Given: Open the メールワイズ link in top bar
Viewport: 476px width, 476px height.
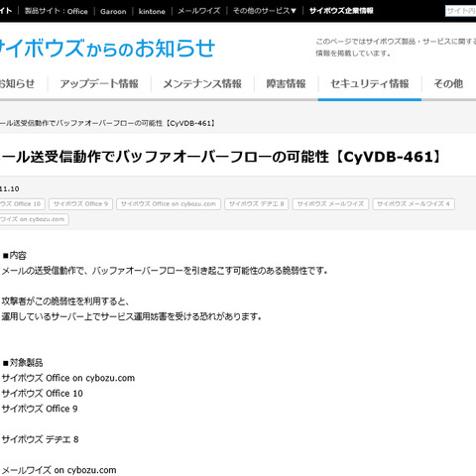Looking at the screenshot, I should click(199, 11).
